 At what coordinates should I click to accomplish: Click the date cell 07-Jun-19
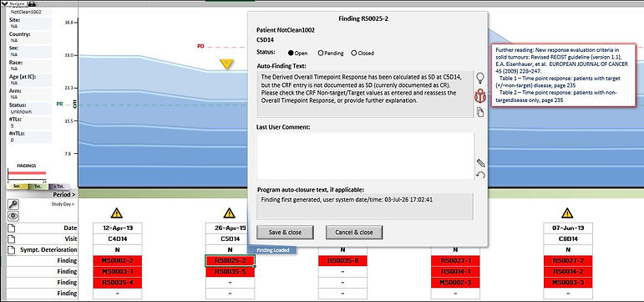point(568,228)
